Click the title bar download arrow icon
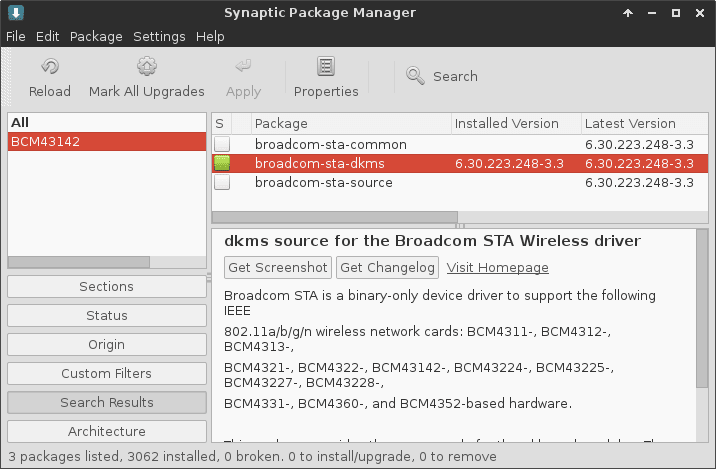 tap(16, 13)
